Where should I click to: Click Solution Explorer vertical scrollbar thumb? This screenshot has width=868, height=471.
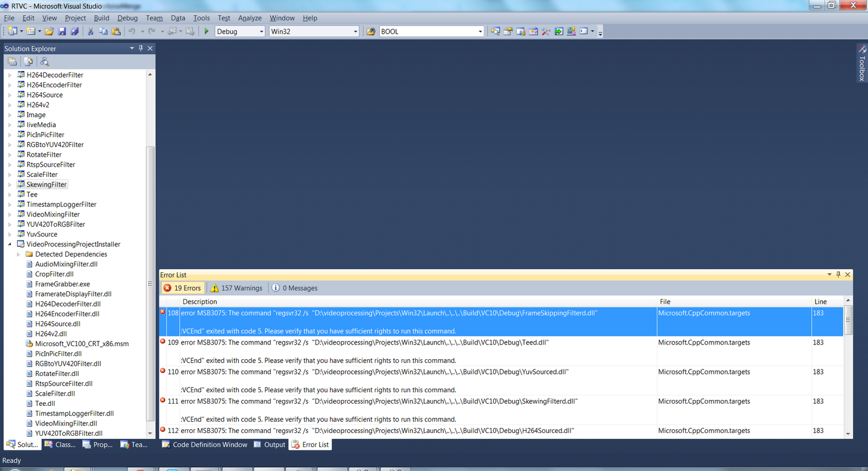pyautogui.click(x=150, y=284)
